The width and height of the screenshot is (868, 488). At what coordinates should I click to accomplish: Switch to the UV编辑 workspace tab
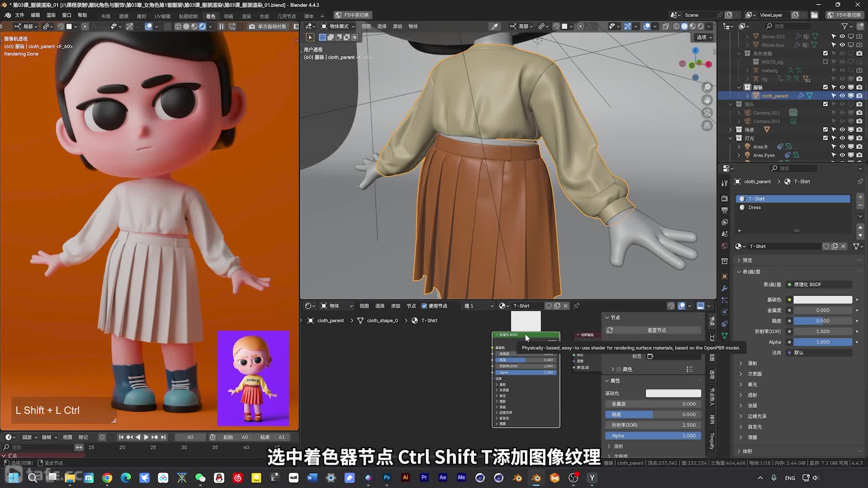pos(162,16)
